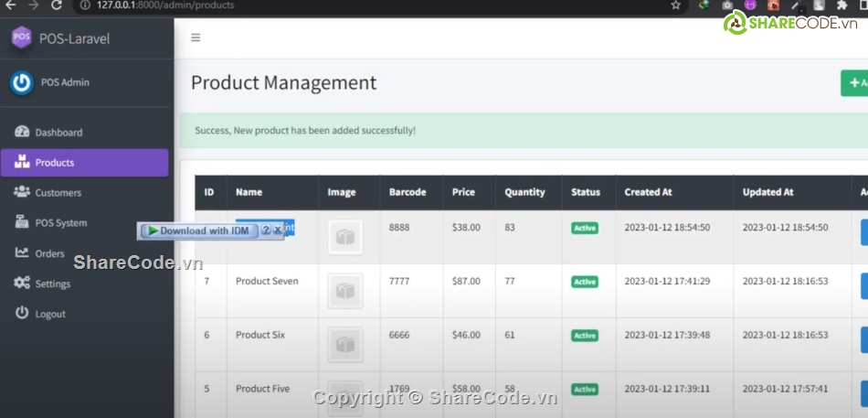The width and height of the screenshot is (868, 418).
Task: Click the Logout power icon
Action: pos(22,314)
